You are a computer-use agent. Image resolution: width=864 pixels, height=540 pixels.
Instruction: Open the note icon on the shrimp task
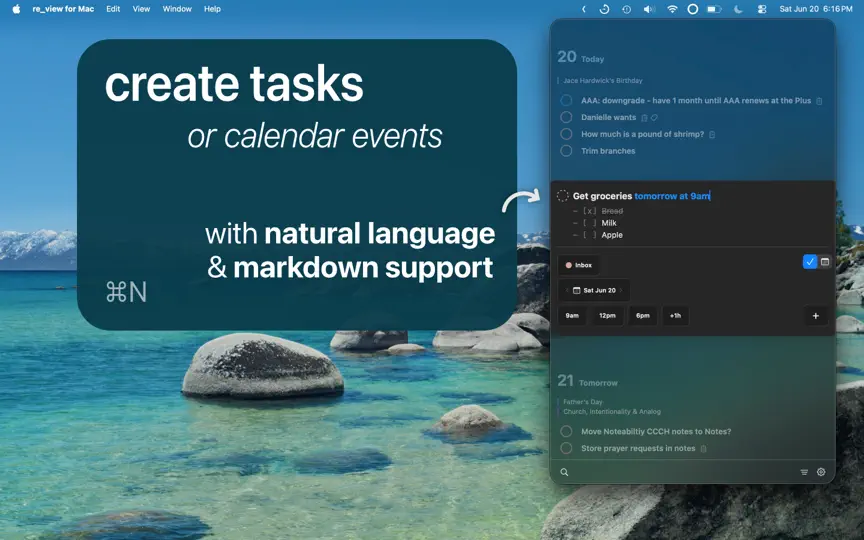712,134
